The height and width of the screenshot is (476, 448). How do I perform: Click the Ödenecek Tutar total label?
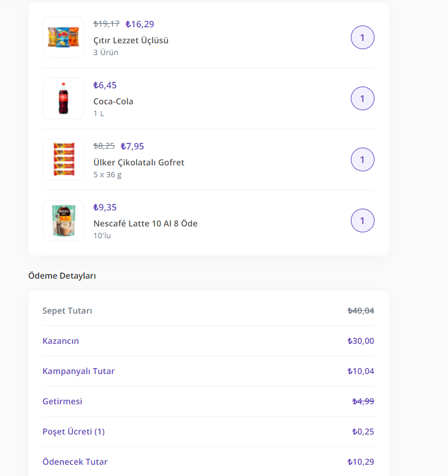coord(75,462)
